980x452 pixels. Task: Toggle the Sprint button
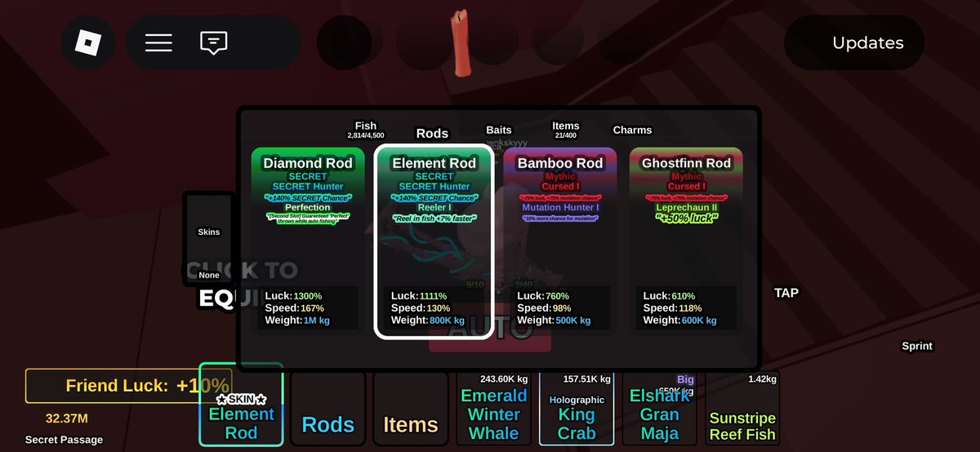(x=917, y=346)
